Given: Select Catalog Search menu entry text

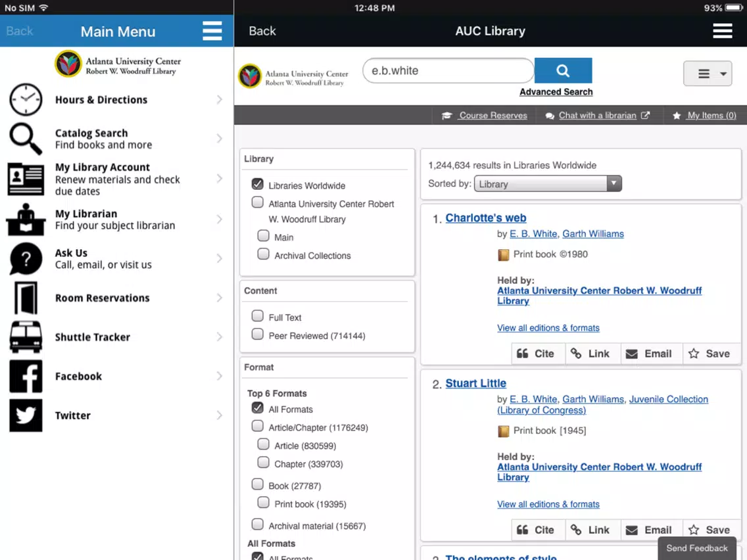Looking at the screenshot, I should pyautogui.click(x=91, y=133).
